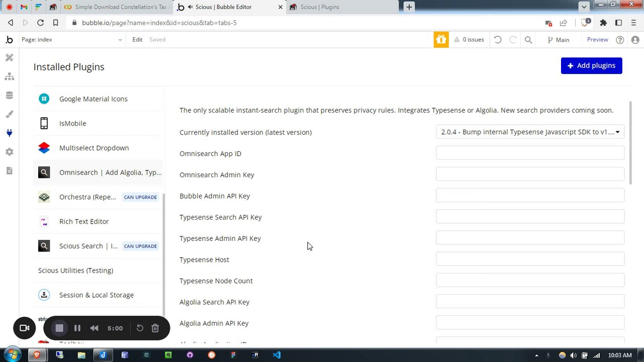This screenshot has height=362, width=644.
Task: Open the browser tab search chevron
Action: click(584, 7)
